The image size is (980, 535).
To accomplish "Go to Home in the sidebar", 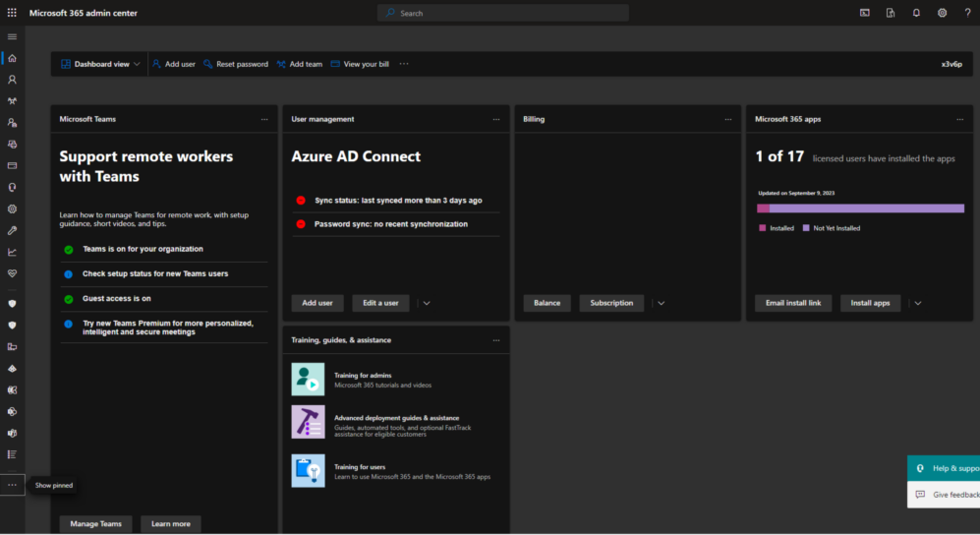I will tap(12, 58).
